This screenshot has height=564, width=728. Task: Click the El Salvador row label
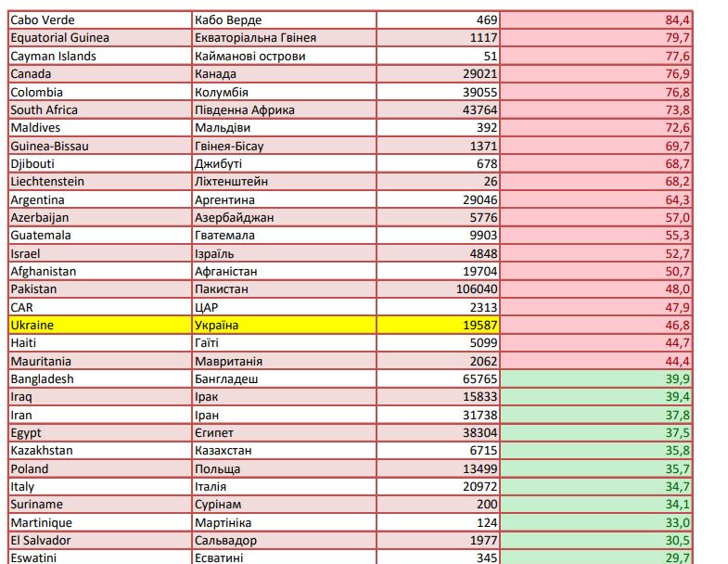click(x=99, y=540)
